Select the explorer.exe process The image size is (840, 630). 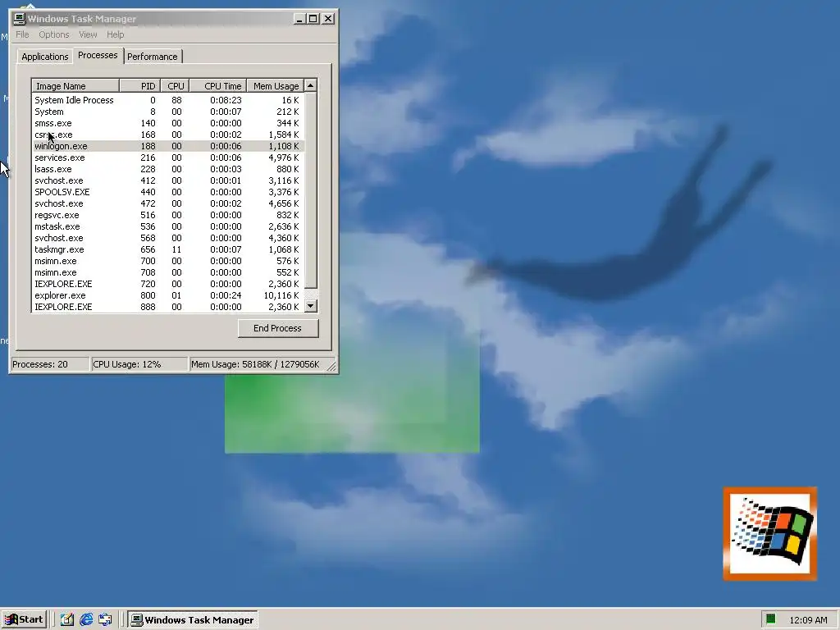[x=167, y=295]
